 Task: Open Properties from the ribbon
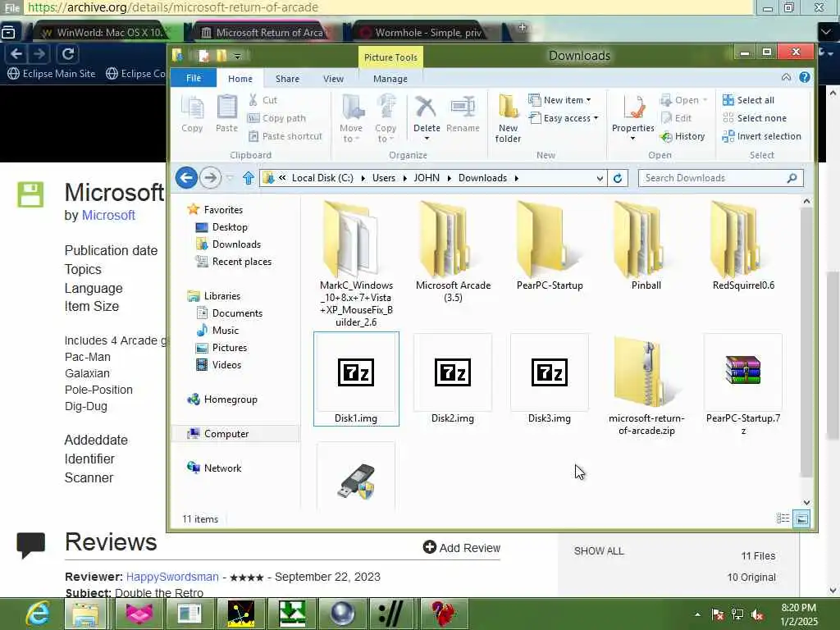632,113
